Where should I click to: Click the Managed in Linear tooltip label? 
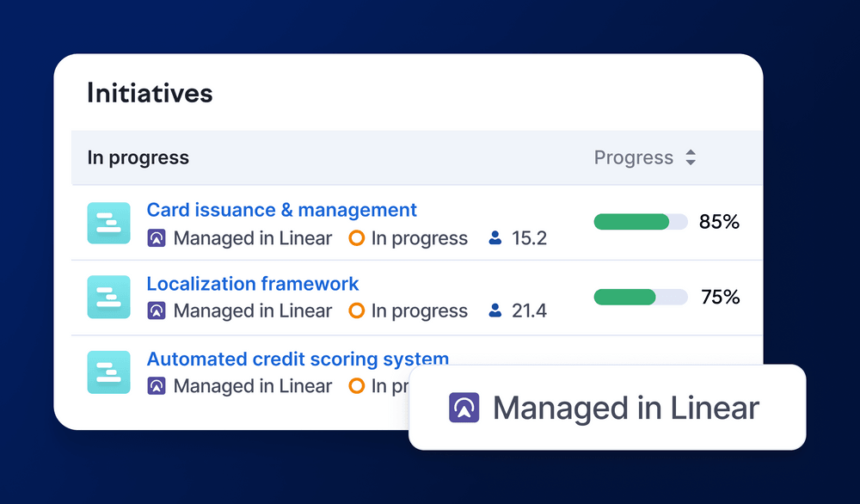pos(626,408)
